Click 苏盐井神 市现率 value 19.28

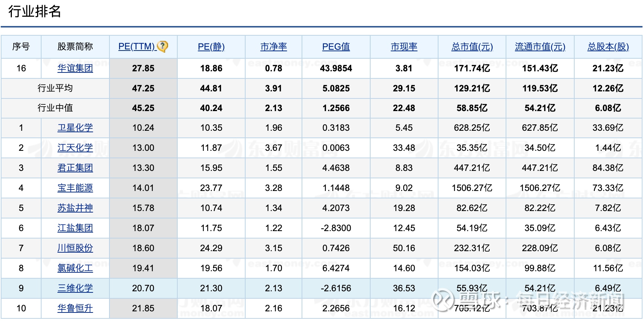(x=404, y=208)
